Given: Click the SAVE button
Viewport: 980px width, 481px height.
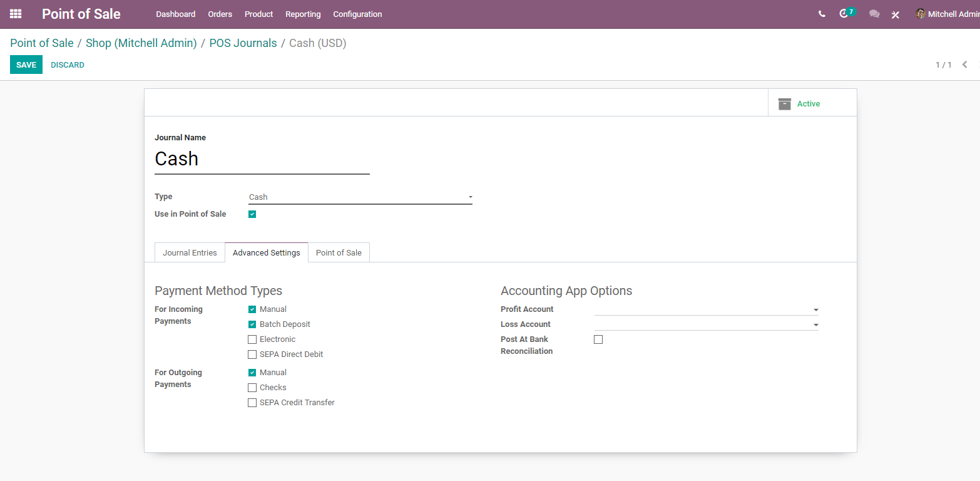Looking at the screenshot, I should tap(26, 65).
